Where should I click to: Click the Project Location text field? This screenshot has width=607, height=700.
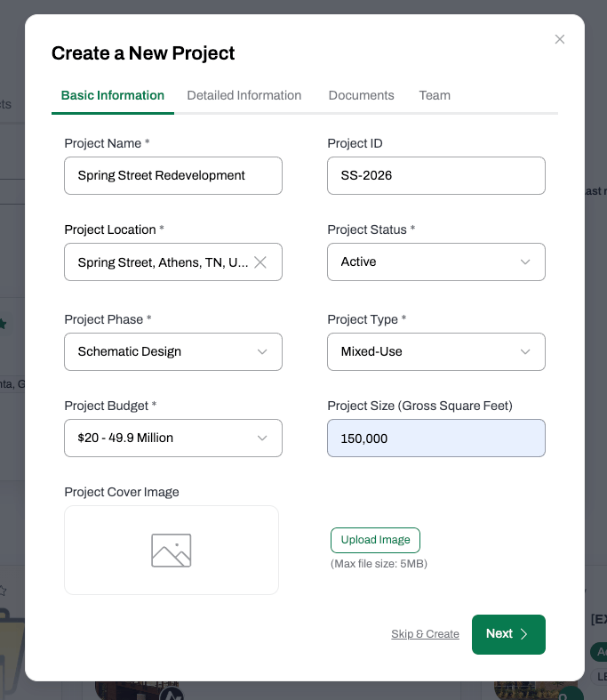[163, 262]
